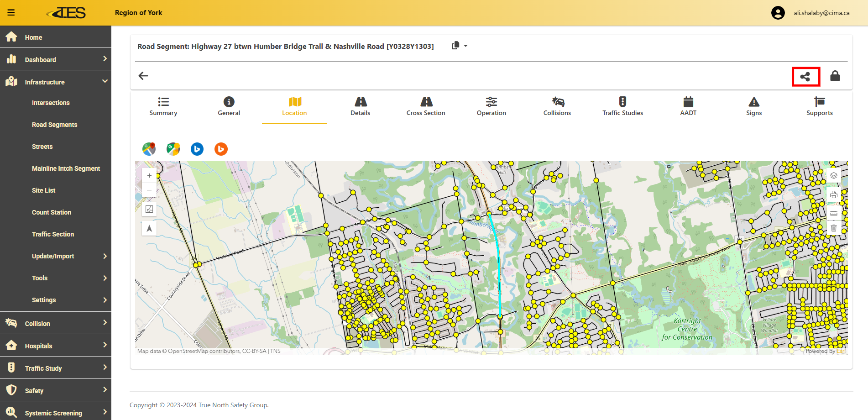Select the map measurement ruler tool
868x420 pixels.
coord(833,213)
